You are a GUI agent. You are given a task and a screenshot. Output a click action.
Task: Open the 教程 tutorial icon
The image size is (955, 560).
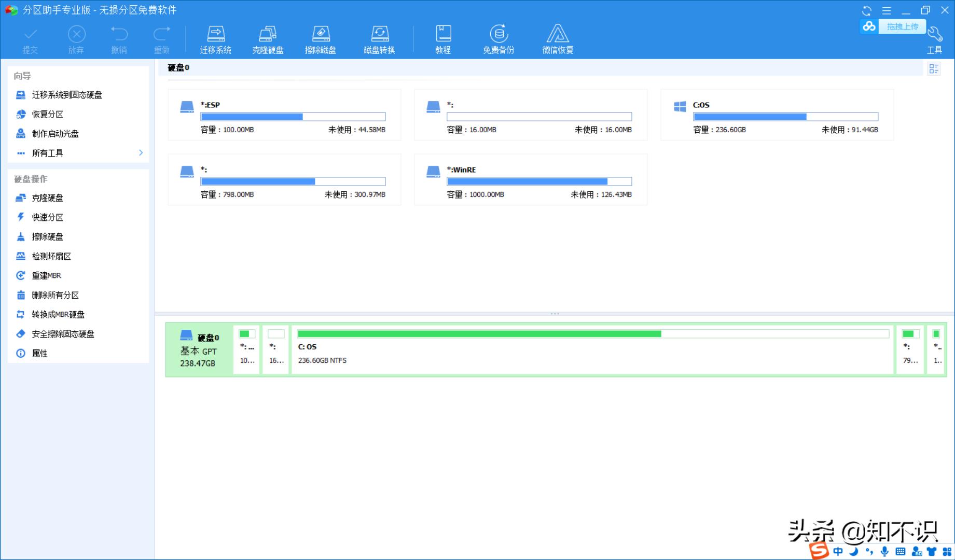[x=443, y=40]
